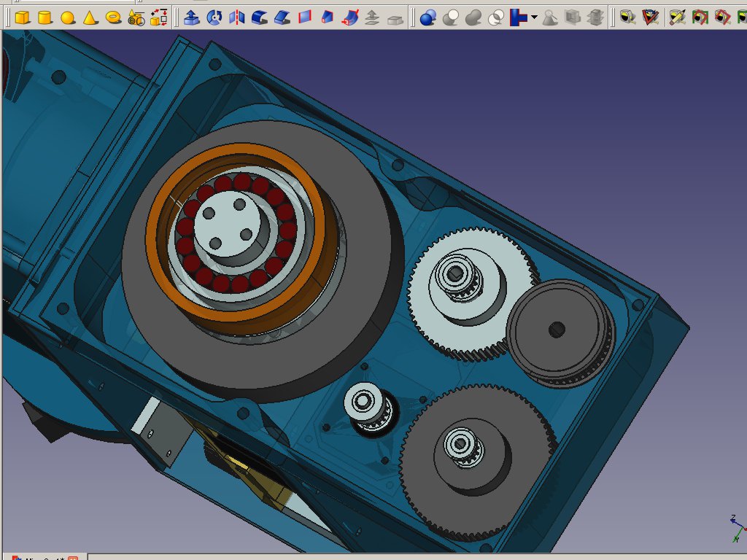Select the hub with four bolt holes
The width and height of the screenshot is (747, 560).
pyautogui.click(x=228, y=224)
